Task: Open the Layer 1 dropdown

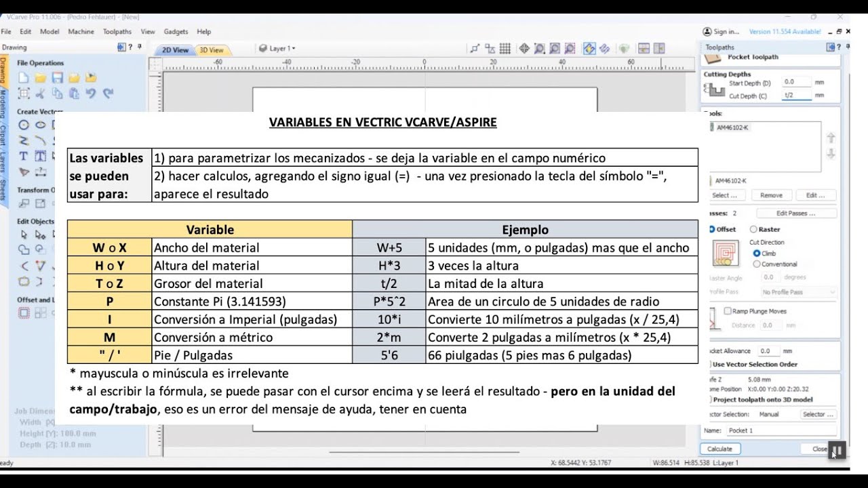Action: click(x=277, y=49)
